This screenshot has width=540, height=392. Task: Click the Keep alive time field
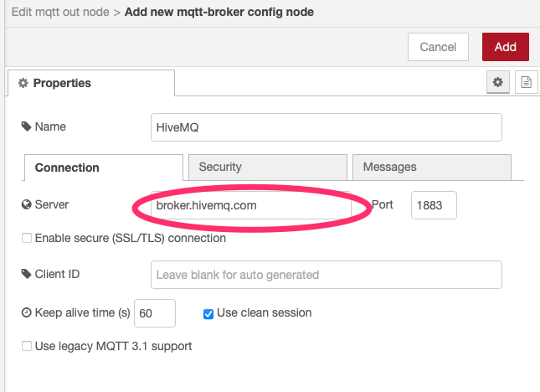[x=155, y=313]
